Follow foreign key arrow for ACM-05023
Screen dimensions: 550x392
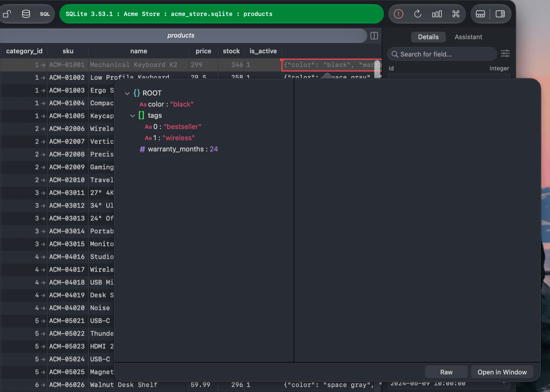[x=43, y=347]
